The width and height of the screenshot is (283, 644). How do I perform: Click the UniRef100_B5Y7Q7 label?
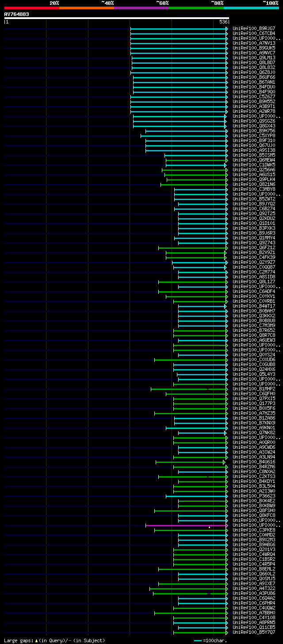[x=254, y=632]
